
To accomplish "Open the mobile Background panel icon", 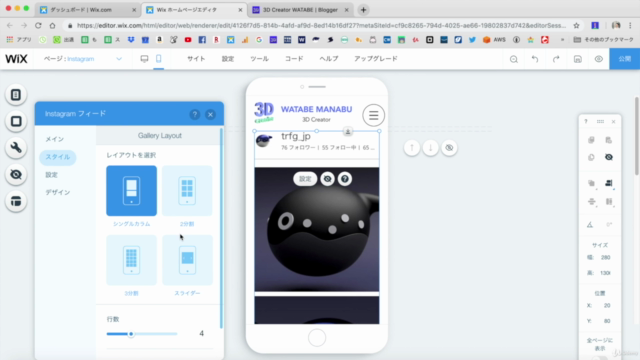I will [16, 121].
